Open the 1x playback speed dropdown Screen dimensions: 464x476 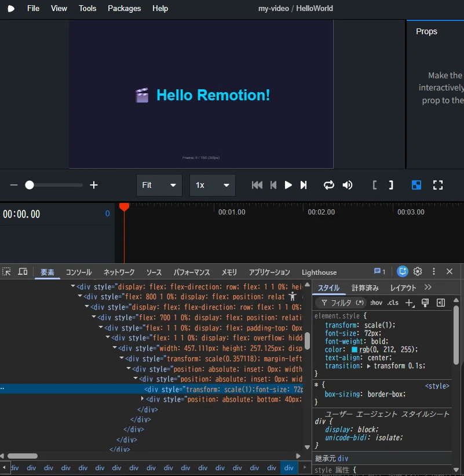[212, 185]
